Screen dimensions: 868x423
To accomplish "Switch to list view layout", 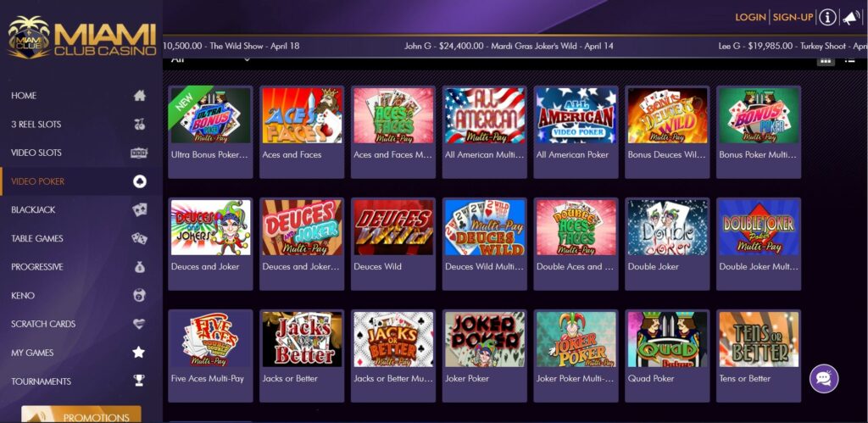I will (x=849, y=60).
